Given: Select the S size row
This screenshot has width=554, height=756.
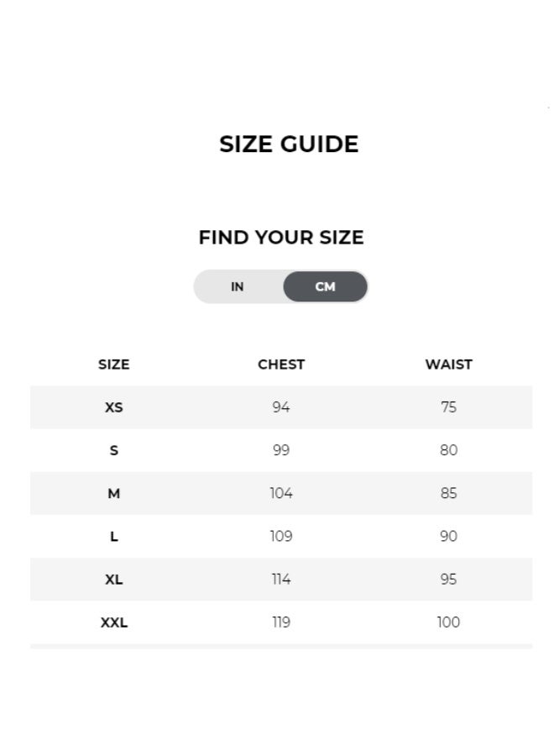Looking at the screenshot, I should point(113,450).
